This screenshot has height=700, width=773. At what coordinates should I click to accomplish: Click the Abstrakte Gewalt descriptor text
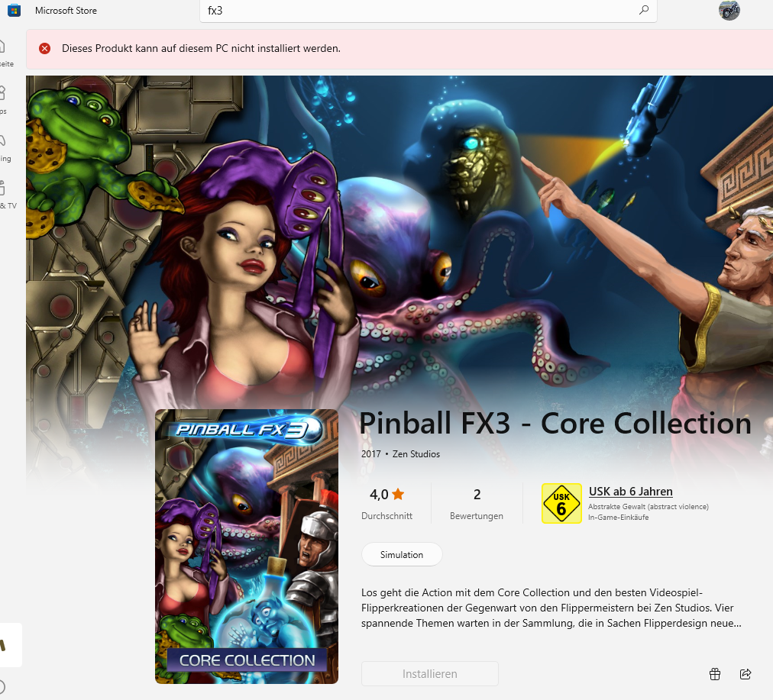pos(648,506)
